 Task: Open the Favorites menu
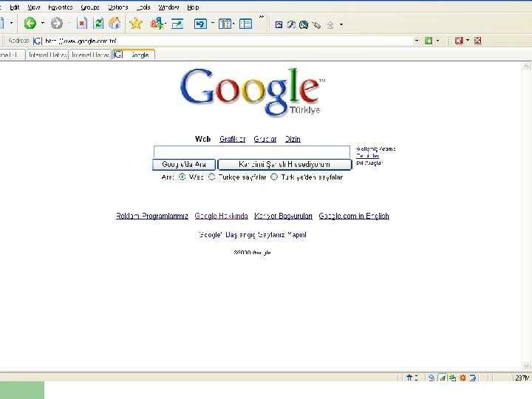click(61, 7)
